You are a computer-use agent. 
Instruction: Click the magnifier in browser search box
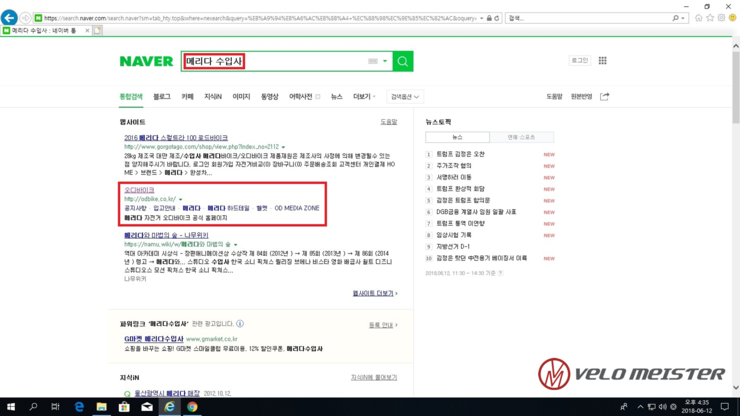(x=675, y=18)
